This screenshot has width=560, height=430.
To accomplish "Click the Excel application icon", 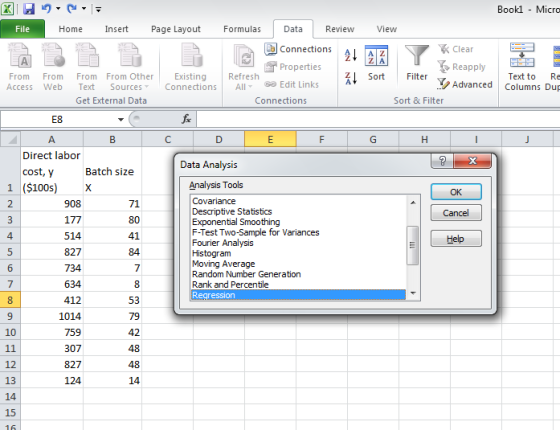I will [x=8, y=9].
